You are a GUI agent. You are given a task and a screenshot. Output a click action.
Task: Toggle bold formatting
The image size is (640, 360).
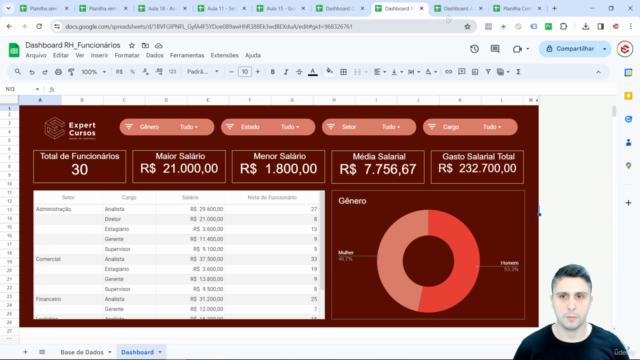point(273,72)
